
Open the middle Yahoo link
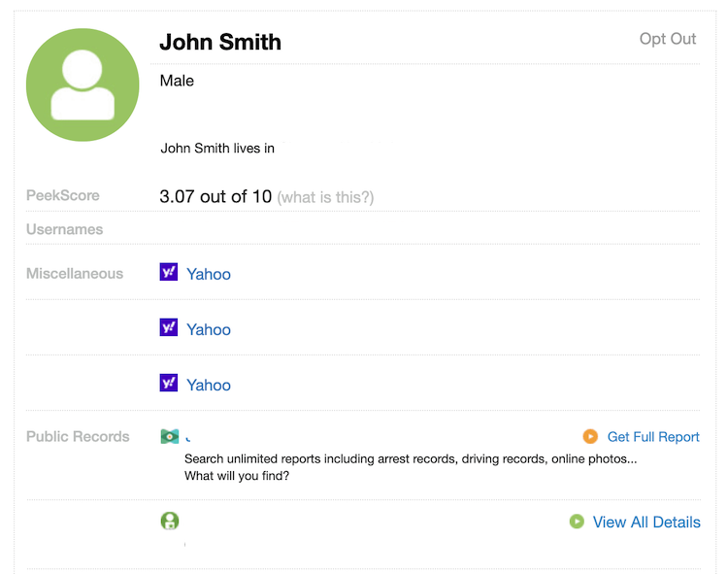[x=209, y=329]
